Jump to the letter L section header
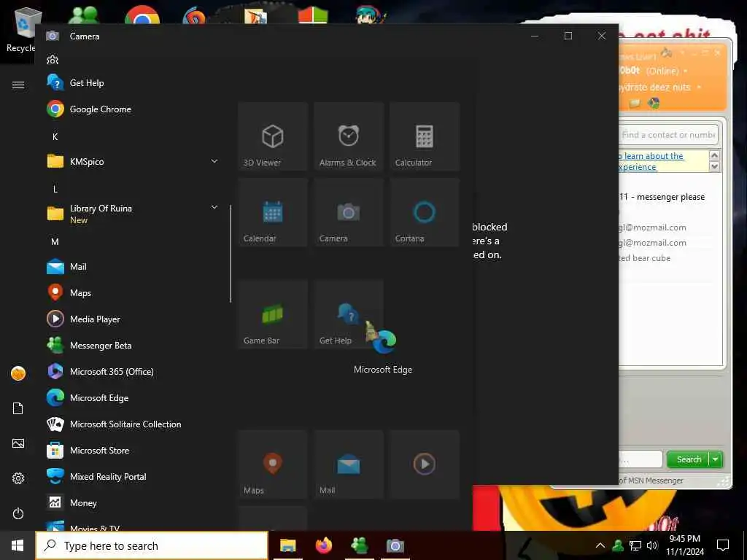This screenshot has width=747, height=560. (55, 189)
